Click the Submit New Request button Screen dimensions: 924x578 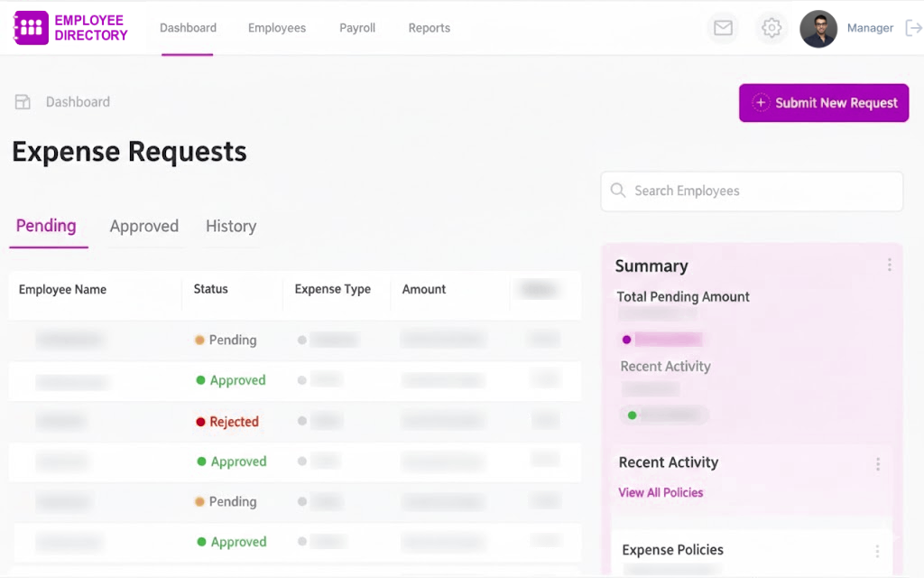tap(823, 102)
